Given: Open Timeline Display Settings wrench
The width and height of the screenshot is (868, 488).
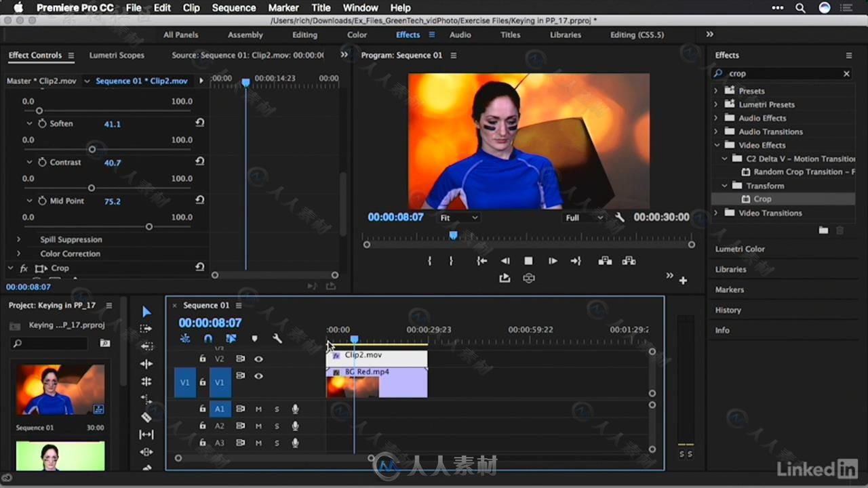Looking at the screenshot, I should (277, 338).
